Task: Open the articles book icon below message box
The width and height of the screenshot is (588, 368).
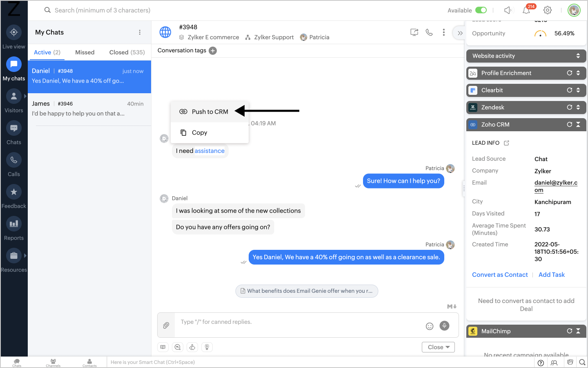Action: (163, 347)
